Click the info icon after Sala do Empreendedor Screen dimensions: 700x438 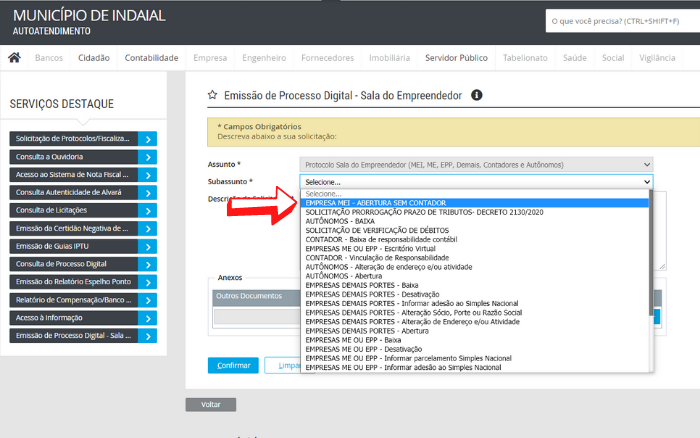pyautogui.click(x=477, y=95)
